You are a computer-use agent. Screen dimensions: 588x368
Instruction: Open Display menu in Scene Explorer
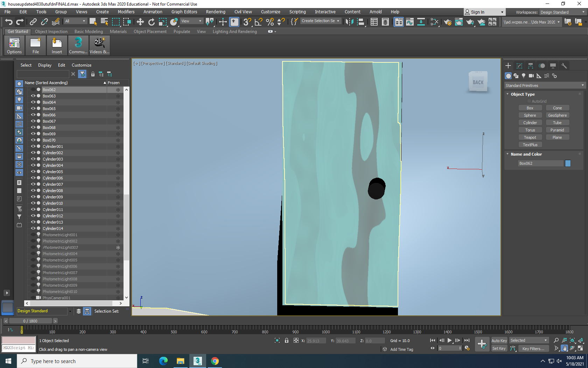tap(45, 65)
